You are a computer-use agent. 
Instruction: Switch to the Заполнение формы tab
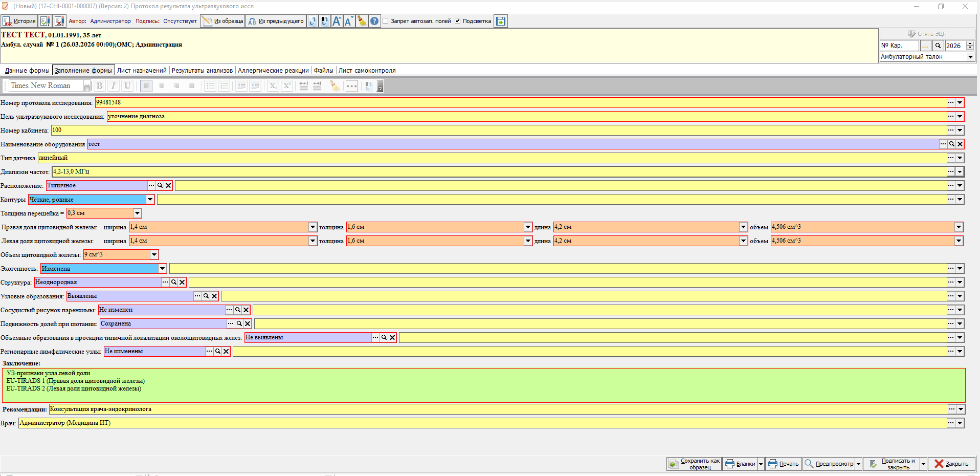[83, 71]
